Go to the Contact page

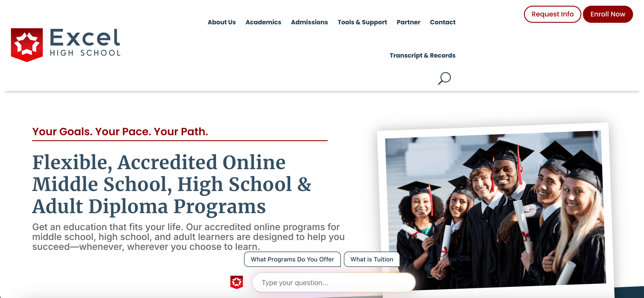pyautogui.click(x=443, y=22)
